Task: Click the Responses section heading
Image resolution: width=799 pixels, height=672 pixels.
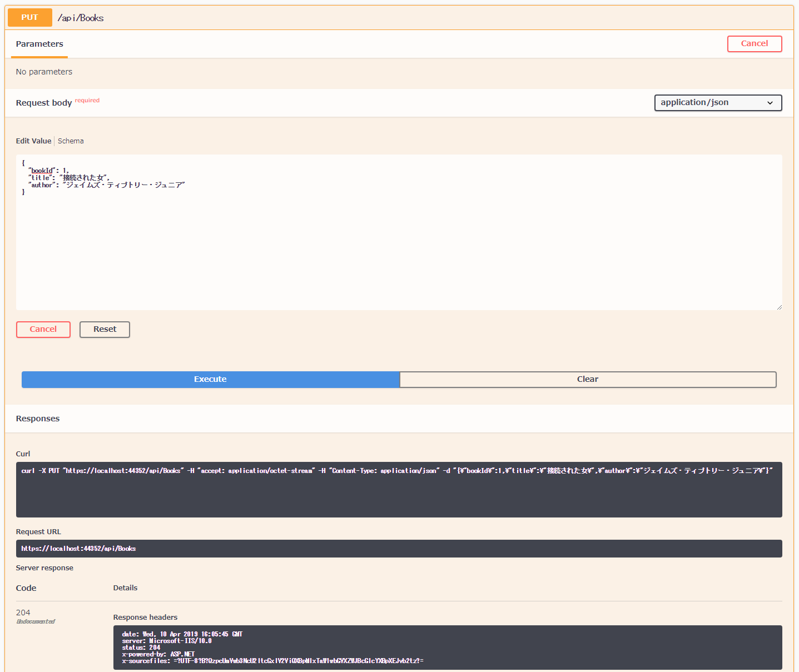Action: [38, 419]
